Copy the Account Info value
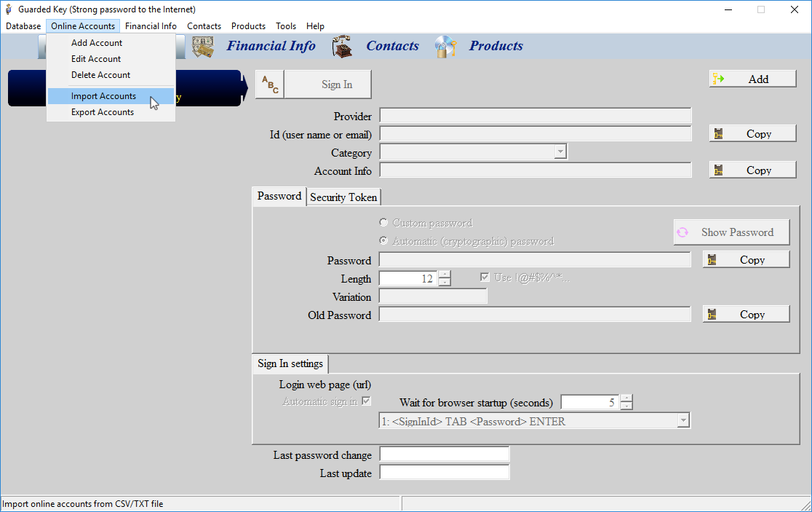This screenshot has height=512, width=812. [752, 170]
